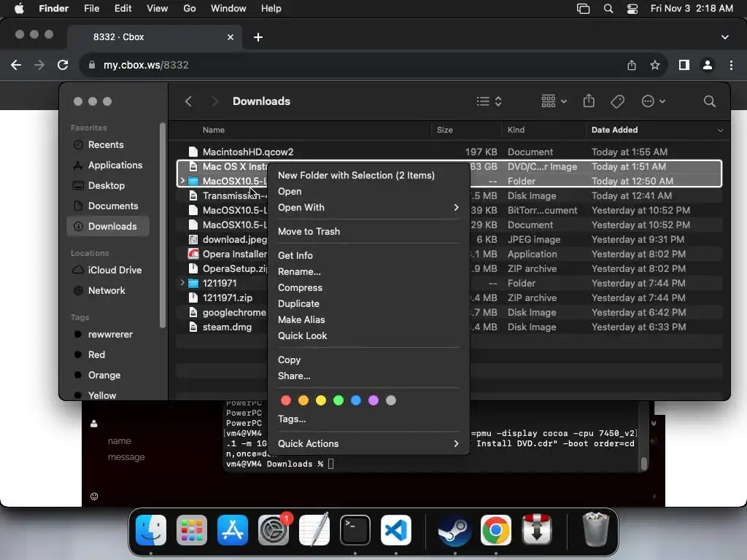
Task: Open Tags... in context menu
Action: point(368,419)
